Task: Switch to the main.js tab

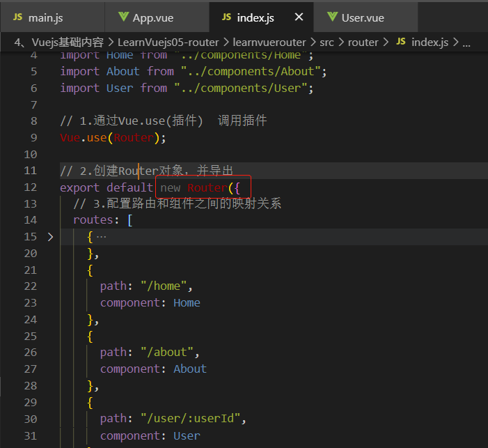Action: coord(52,17)
